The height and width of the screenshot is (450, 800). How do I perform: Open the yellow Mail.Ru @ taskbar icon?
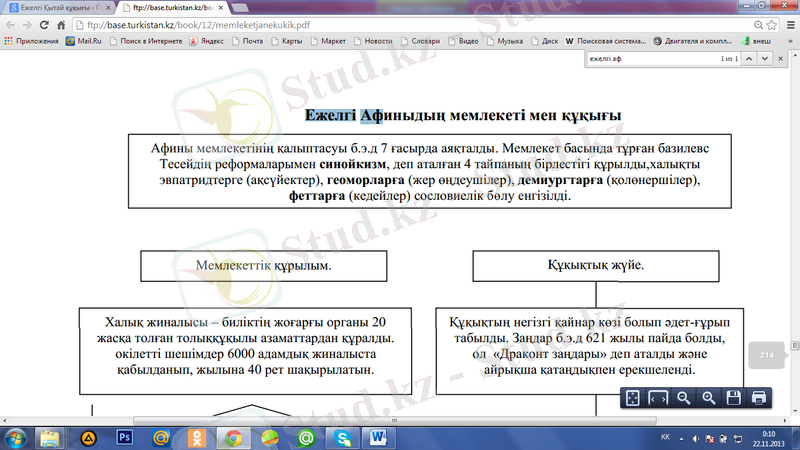[x=161, y=438]
